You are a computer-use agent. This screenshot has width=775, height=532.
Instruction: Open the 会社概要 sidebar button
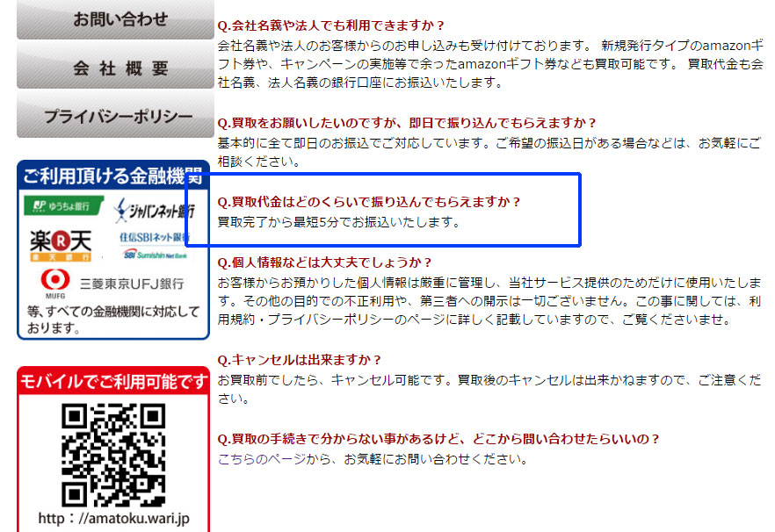tap(115, 66)
